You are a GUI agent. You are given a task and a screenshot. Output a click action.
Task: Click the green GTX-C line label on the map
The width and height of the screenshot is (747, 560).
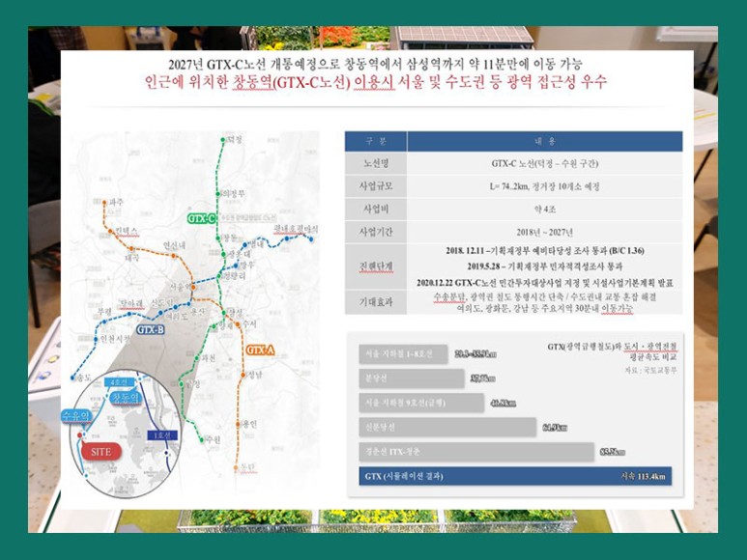[201, 219]
